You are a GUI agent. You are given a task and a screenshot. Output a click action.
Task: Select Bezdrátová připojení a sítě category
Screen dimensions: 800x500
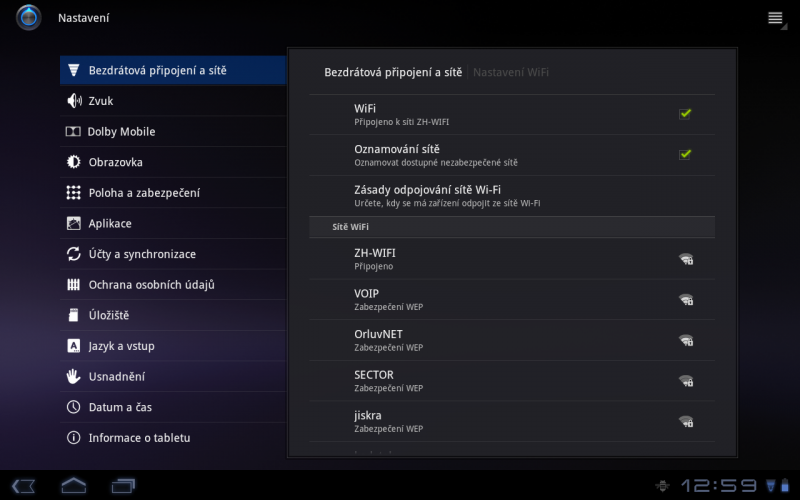pos(172,71)
